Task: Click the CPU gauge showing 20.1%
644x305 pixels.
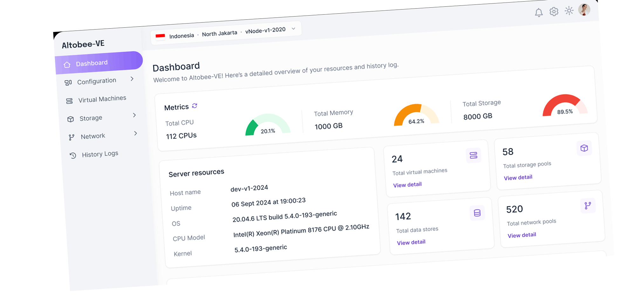Action: click(x=268, y=125)
